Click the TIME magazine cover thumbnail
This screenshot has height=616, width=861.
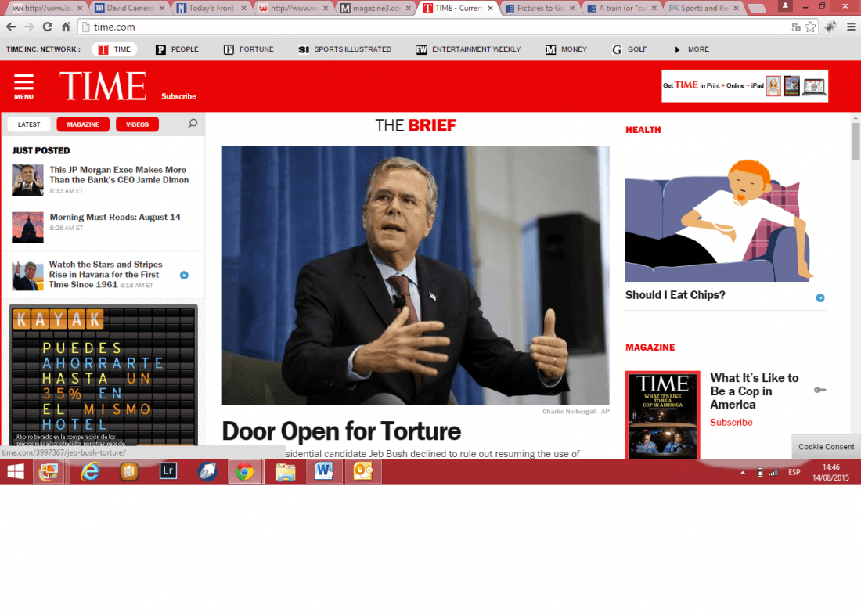[663, 415]
